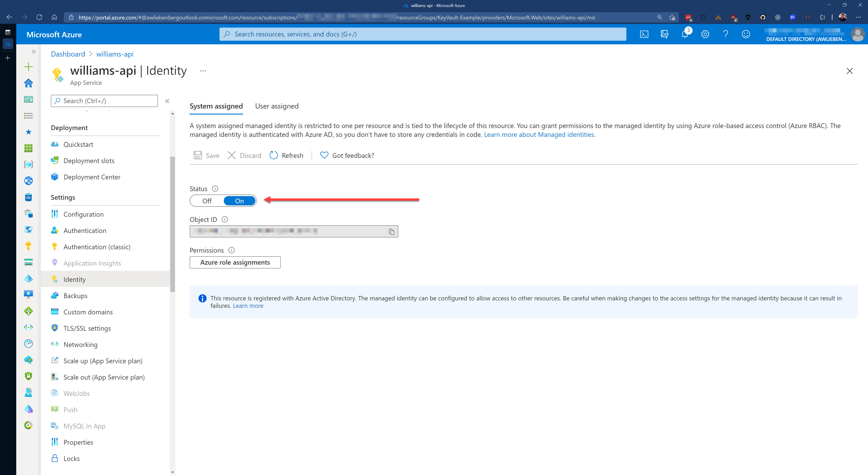Open the feedback smiley icon
868x475 pixels.
[x=746, y=34]
